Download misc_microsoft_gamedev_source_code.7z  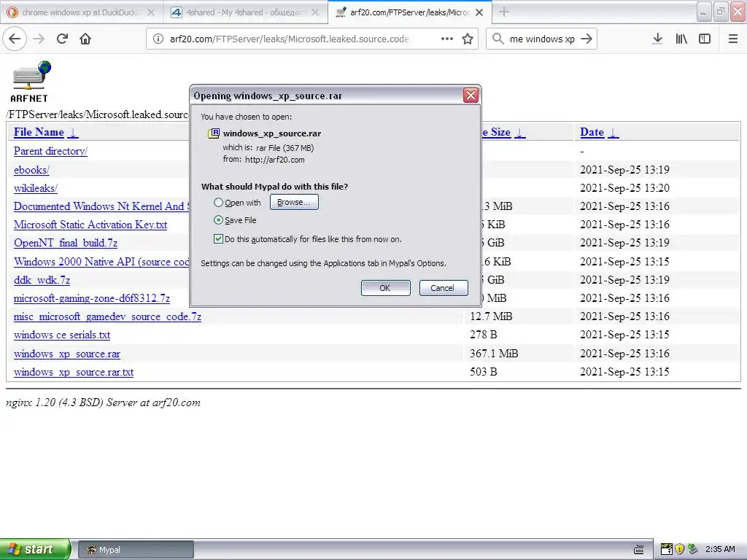tap(108, 316)
